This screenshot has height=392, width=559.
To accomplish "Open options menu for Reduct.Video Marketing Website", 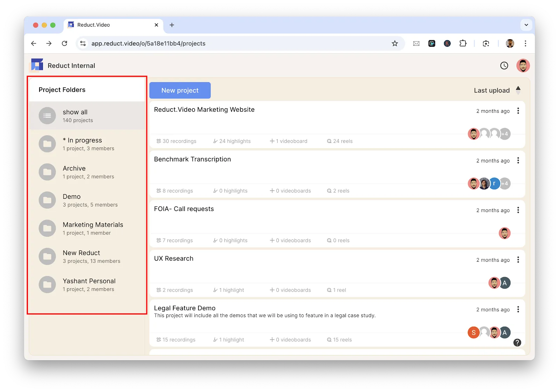I will pyautogui.click(x=518, y=111).
